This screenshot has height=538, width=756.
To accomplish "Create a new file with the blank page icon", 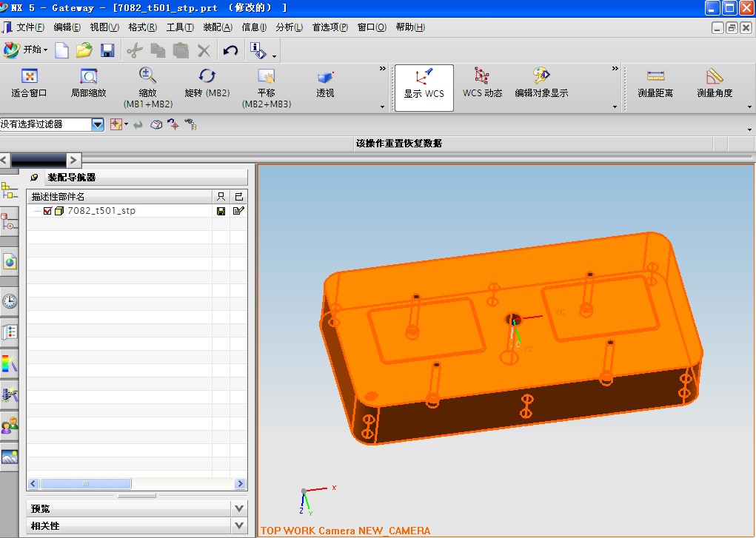I will [x=61, y=50].
